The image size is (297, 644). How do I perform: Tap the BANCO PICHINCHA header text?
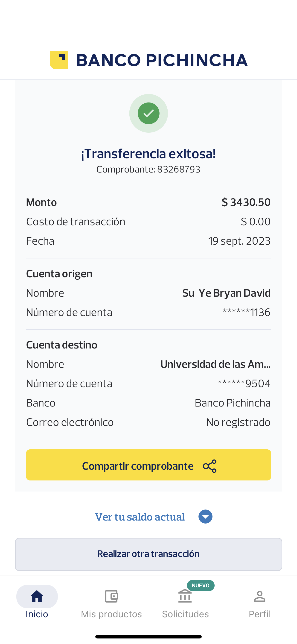[x=161, y=60]
